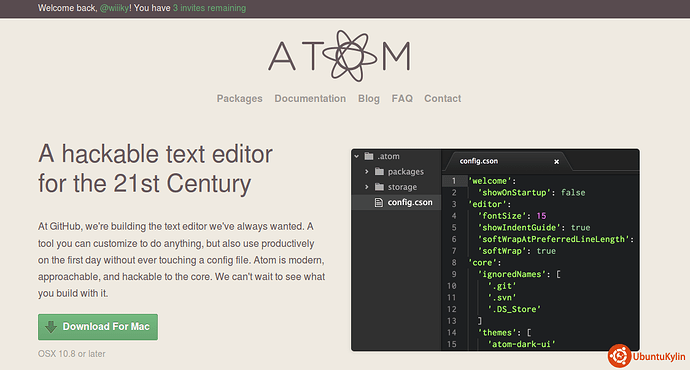Select the .atom root folder label
Screen dimensions: 690x370
point(388,156)
